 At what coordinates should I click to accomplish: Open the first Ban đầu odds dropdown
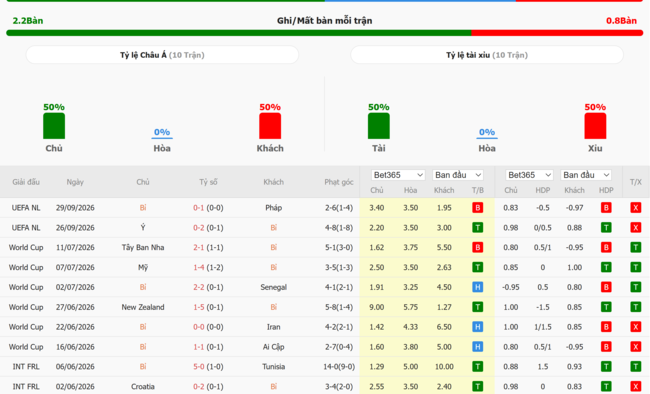click(458, 175)
